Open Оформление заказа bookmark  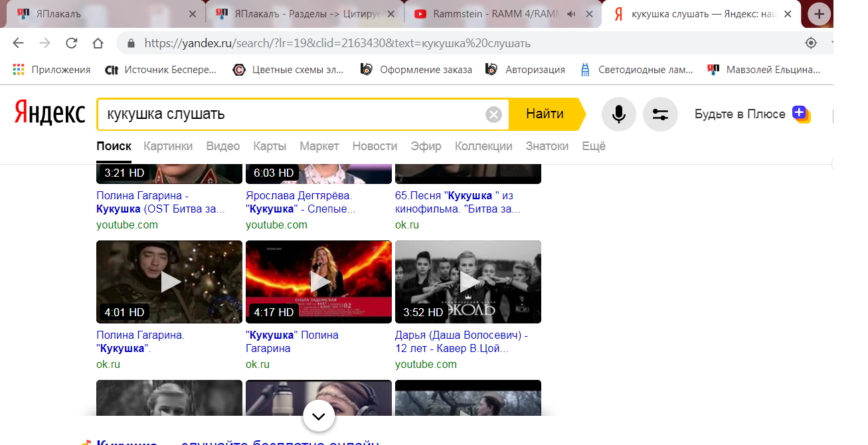click(x=416, y=70)
